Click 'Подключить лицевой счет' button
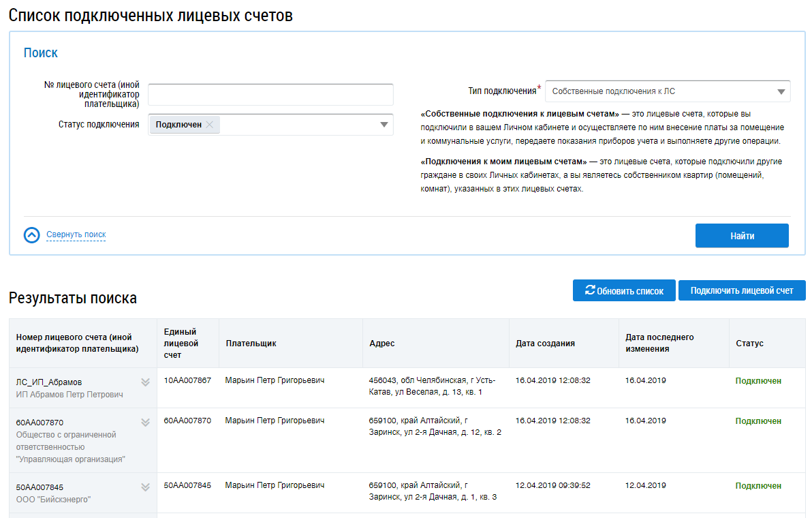812x518 pixels. 741,290
